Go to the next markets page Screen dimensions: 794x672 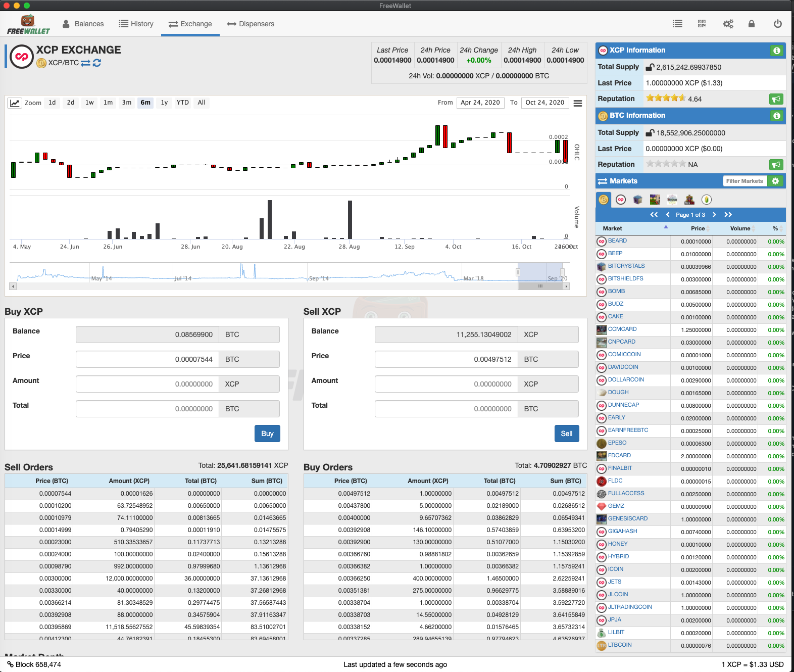click(714, 215)
